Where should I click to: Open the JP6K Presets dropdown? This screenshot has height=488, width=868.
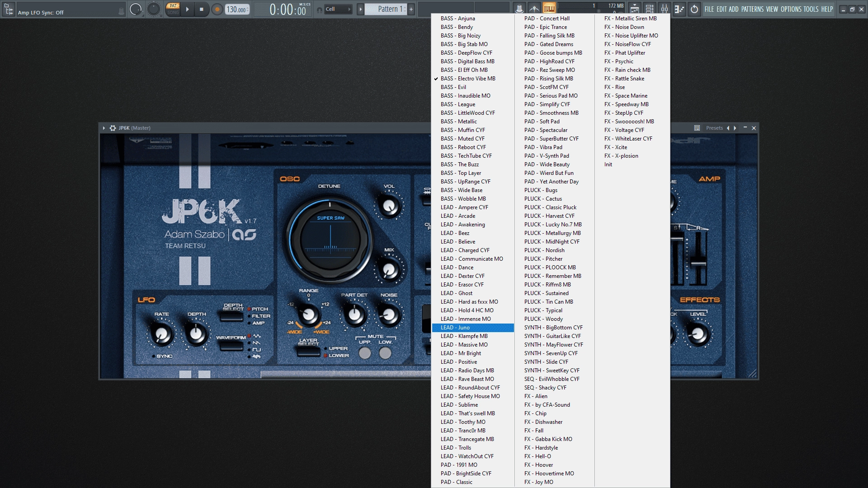click(714, 128)
